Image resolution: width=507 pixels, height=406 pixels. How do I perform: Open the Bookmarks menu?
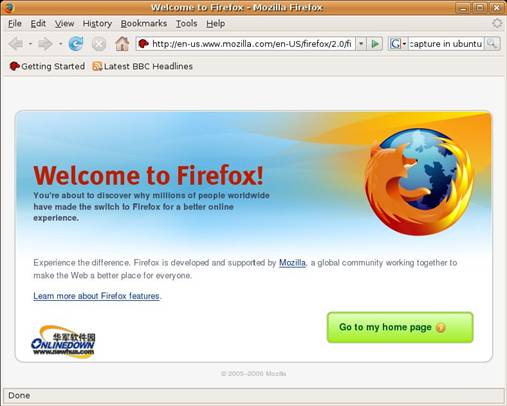coord(144,24)
